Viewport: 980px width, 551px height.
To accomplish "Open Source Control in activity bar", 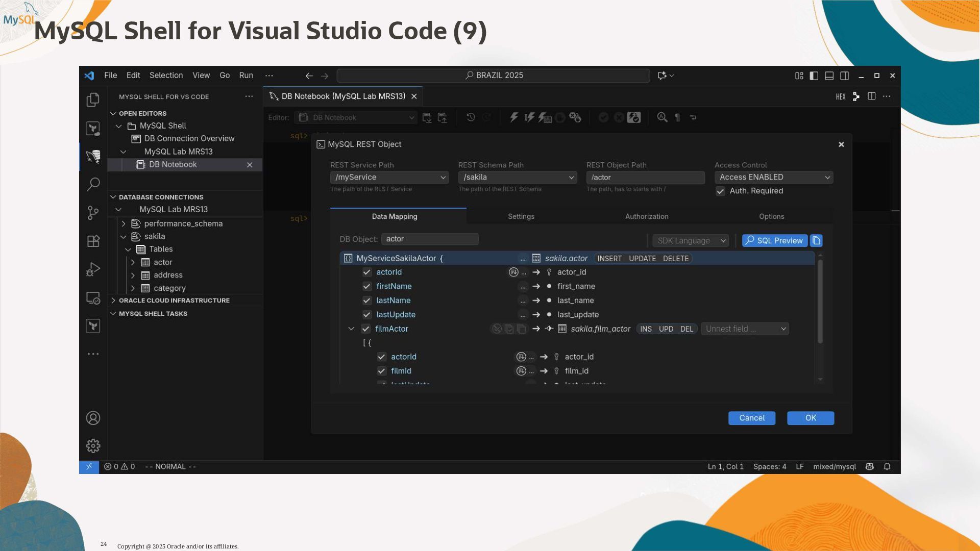I will [93, 213].
